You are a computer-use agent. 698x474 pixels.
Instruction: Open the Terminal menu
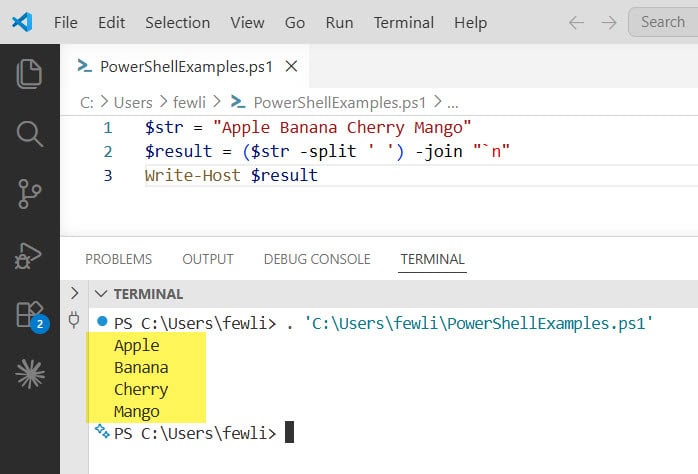(x=404, y=23)
